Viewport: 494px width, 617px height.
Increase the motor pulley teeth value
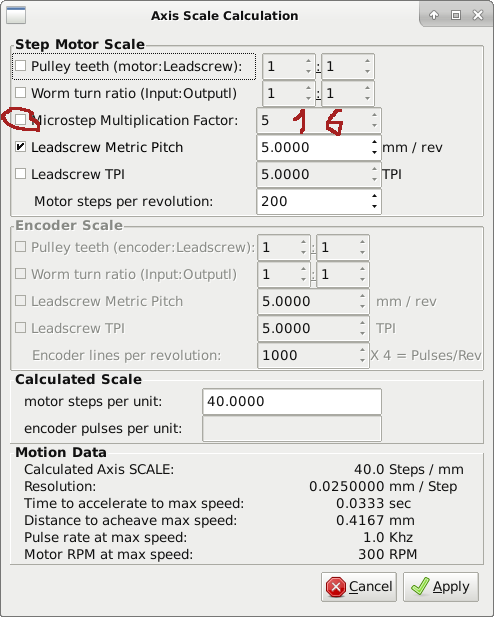(309, 61)
